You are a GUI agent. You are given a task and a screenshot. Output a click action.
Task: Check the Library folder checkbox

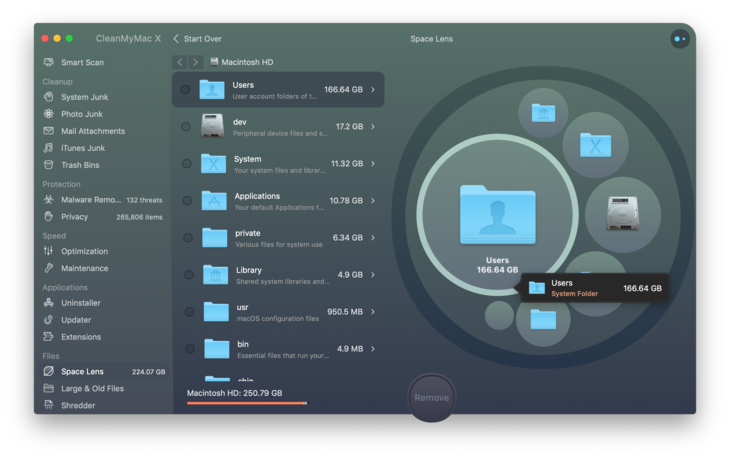pyautogui.click(x=189, y=275)
